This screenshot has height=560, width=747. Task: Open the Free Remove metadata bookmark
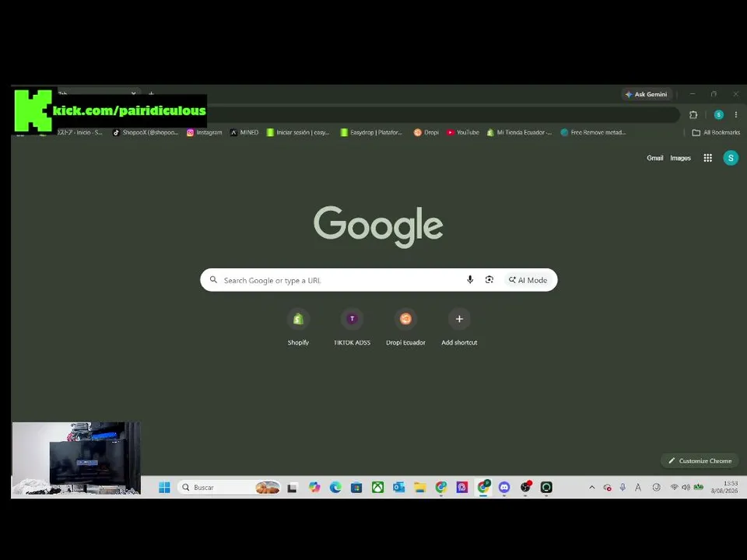(593, 132)
